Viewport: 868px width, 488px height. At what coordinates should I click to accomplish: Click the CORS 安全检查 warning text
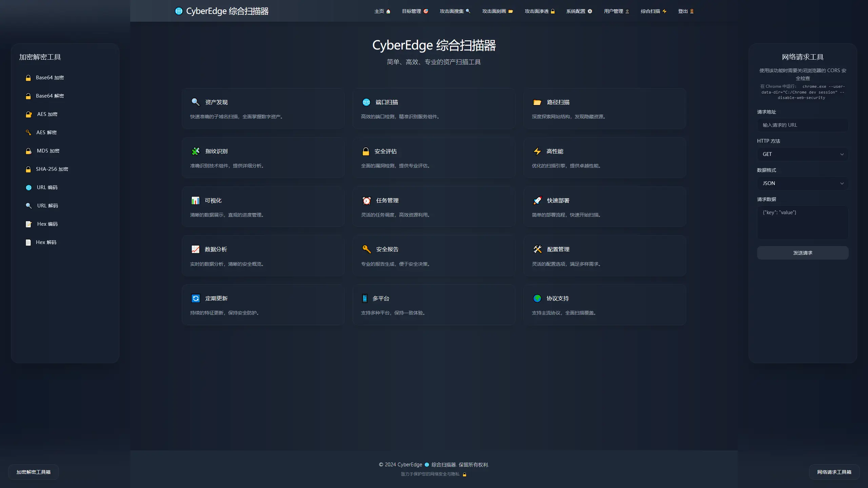pos(803,74)
